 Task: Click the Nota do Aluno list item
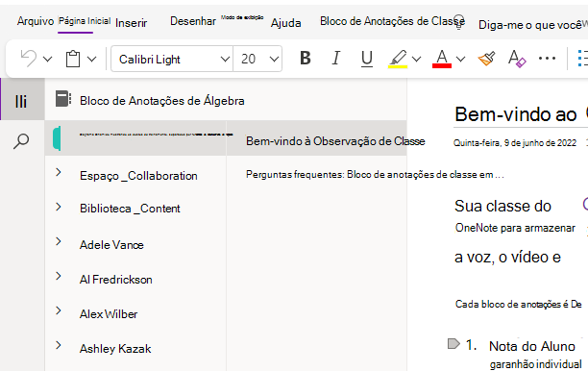click(531, 346)
